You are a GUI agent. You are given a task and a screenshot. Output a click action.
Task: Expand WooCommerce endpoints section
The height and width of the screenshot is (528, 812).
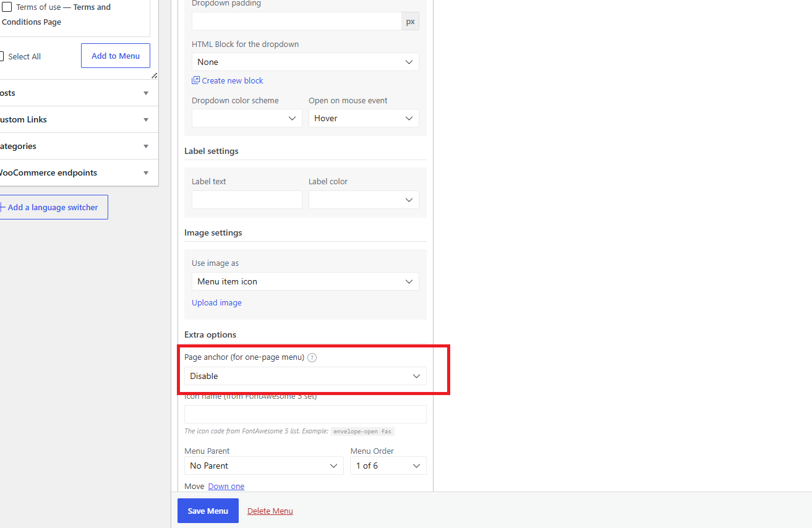79,172
